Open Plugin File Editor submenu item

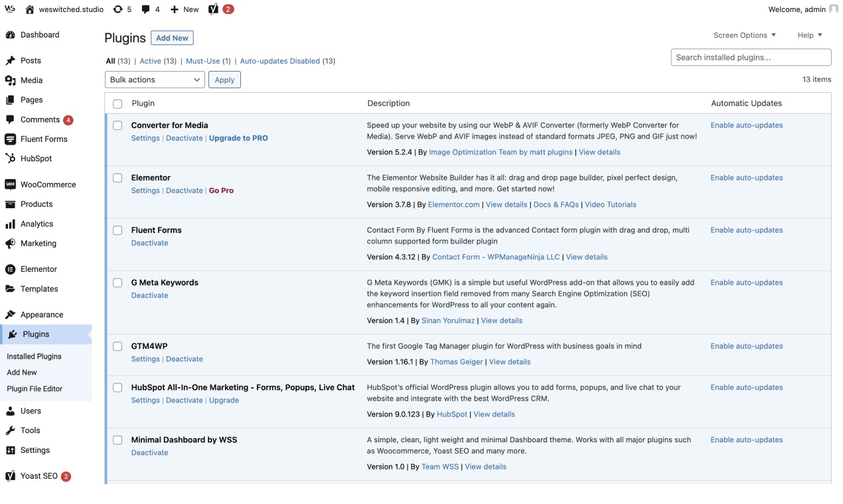point(35,389)
